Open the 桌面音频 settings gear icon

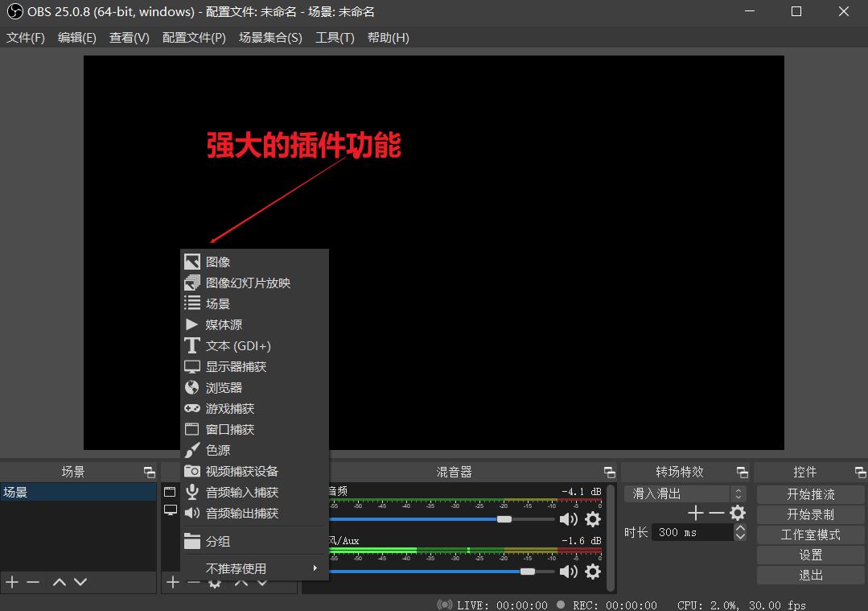(x=593, y=519)
